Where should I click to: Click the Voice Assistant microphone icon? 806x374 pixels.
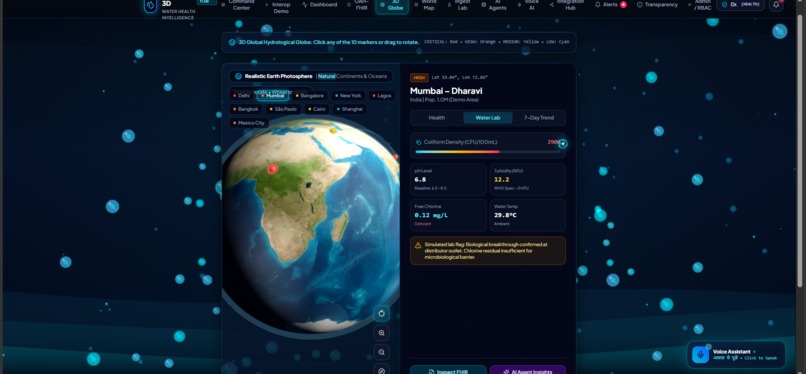[x=700, y=354]
